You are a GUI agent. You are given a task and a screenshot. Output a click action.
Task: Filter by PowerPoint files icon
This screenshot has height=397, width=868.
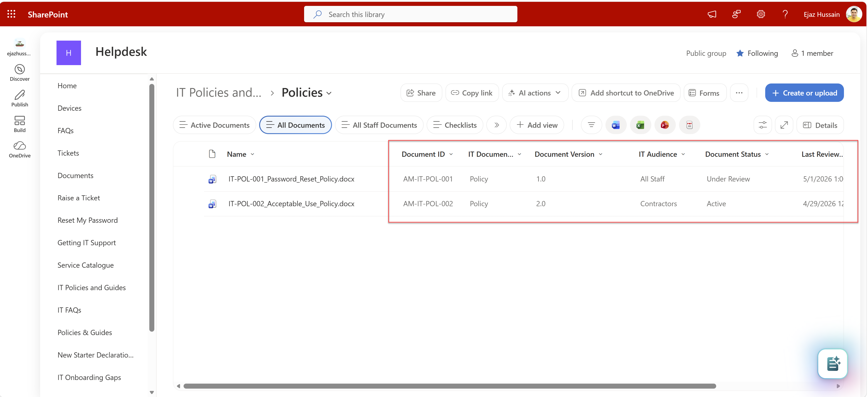(665, 125)
